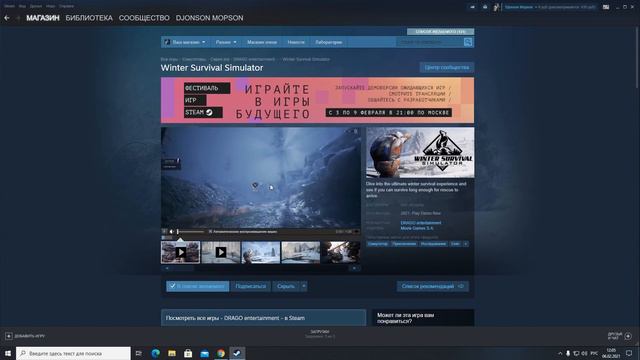Open Friends and chat icon
Screen dimensions: 640x360
point(628,336)
